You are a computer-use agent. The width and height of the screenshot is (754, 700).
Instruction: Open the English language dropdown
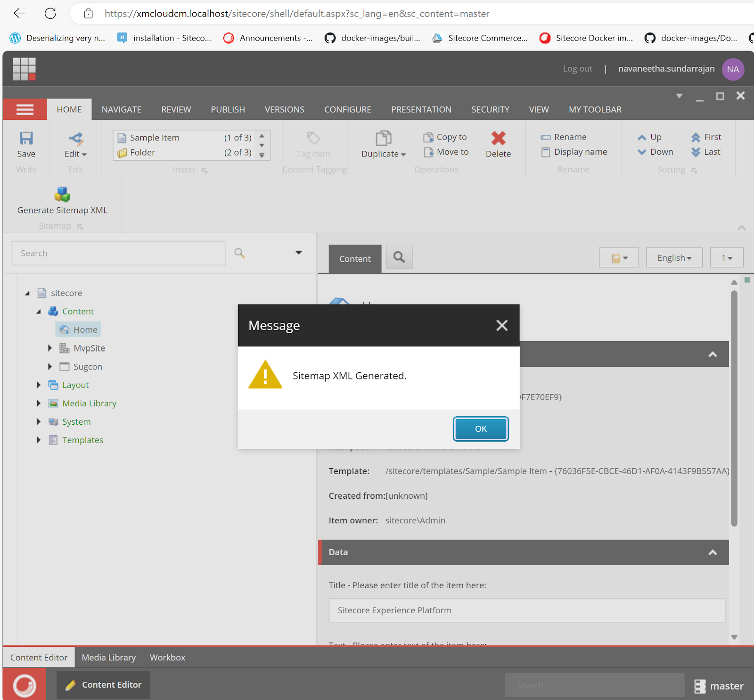[674, 258]
